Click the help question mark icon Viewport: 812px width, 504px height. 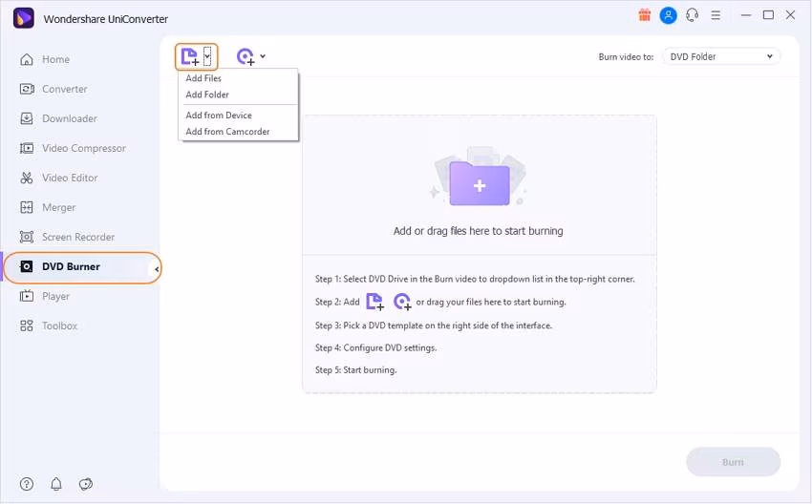coord(27,484)
